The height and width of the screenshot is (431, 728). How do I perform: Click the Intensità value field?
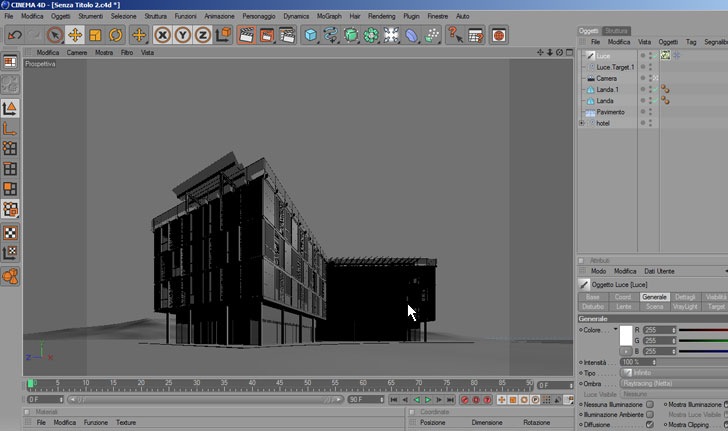click(x=638, y=362)
